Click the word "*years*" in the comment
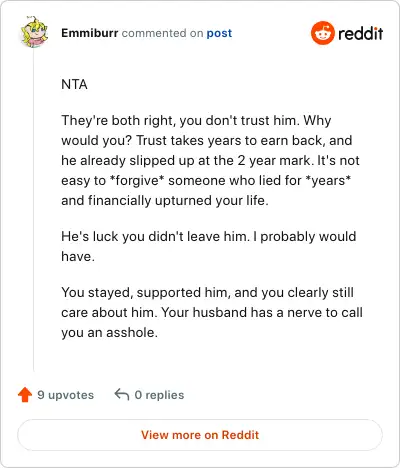Screen dimensions: 400x468 pos(328,180)
